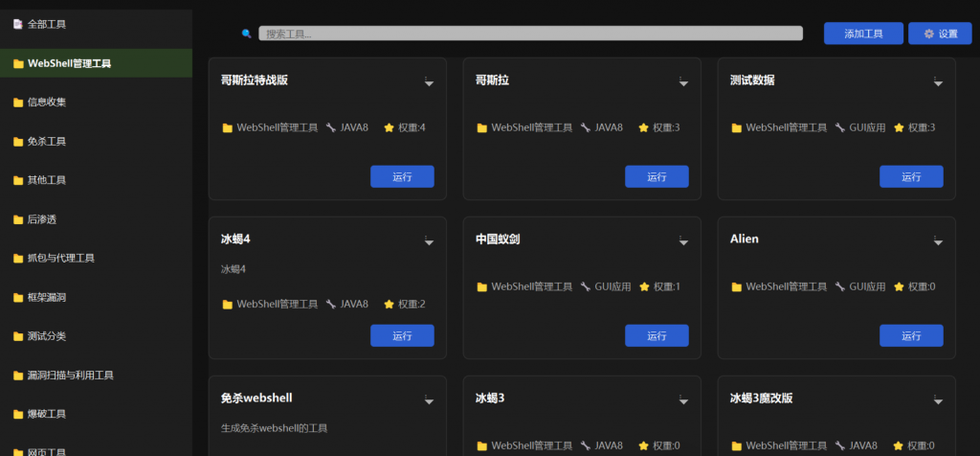Click the folder icon beside 漏洞扫描与利用工具

click(x=18, y=376)
